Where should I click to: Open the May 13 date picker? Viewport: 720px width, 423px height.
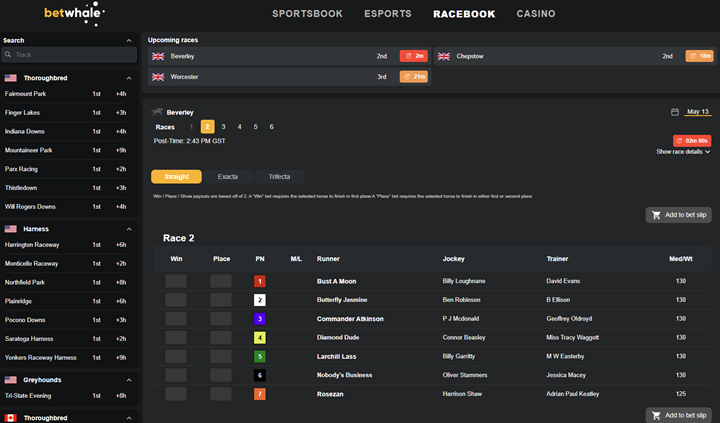click(x=698, y=112)
